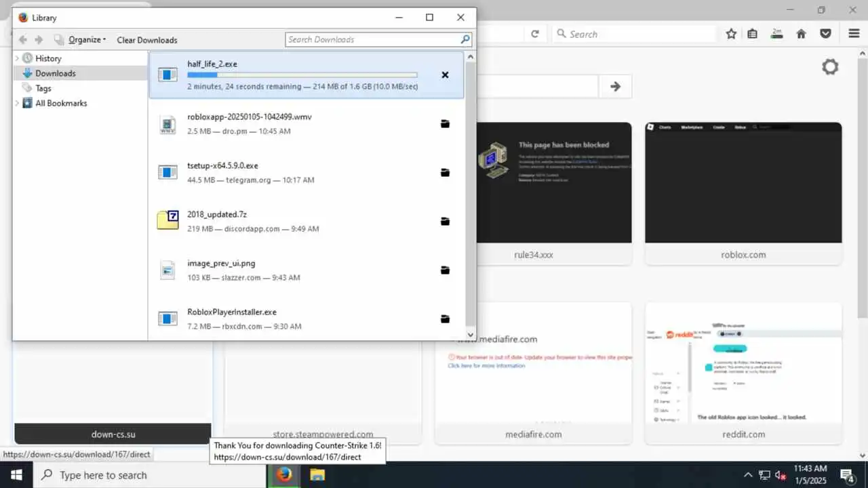The width and height of the screenshot is (868, 488).
Task: Expand the History tree node
Action: click(17, 58)
